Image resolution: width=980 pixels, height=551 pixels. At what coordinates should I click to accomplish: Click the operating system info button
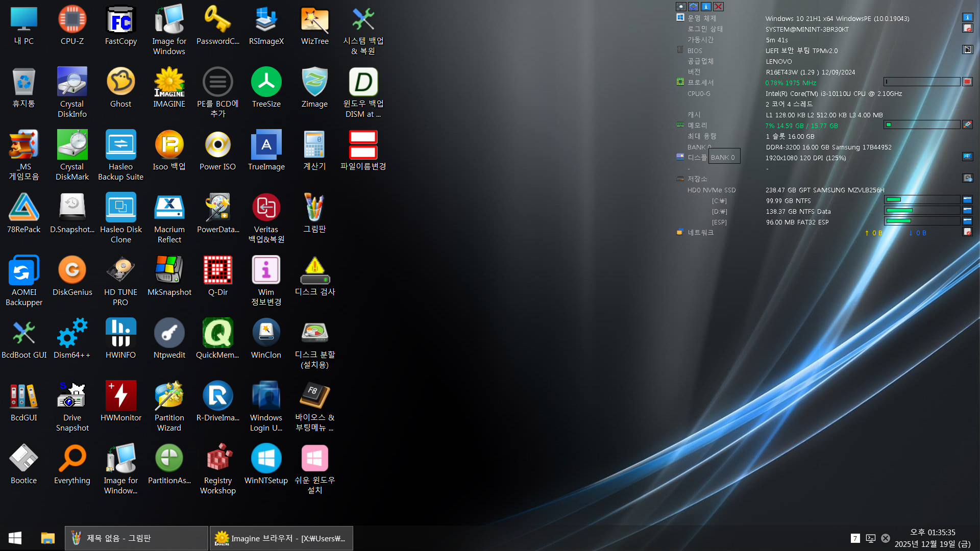(967, 18)
